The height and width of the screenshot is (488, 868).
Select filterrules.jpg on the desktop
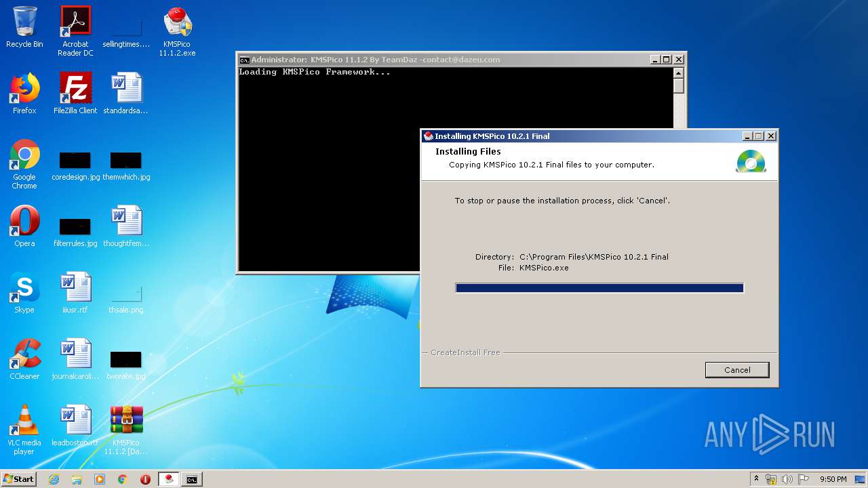coord(75,232)
